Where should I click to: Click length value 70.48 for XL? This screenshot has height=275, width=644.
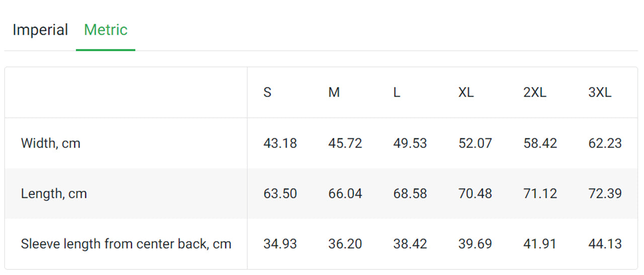(475, 194)
